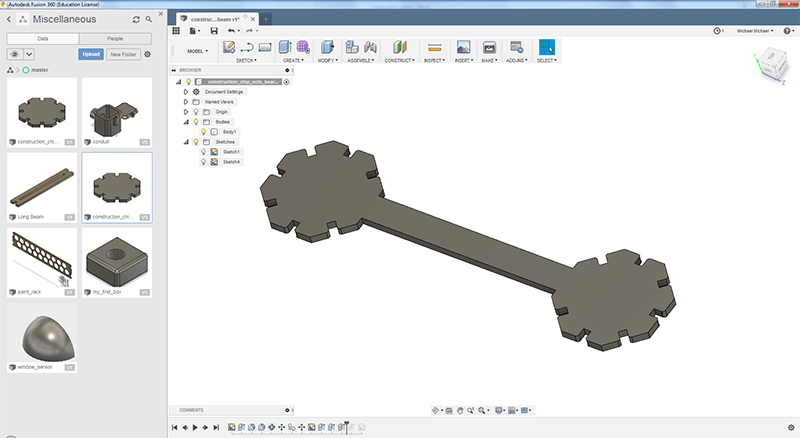Switch to the People tab
The image size is (800, 438).
click(115, 39)
